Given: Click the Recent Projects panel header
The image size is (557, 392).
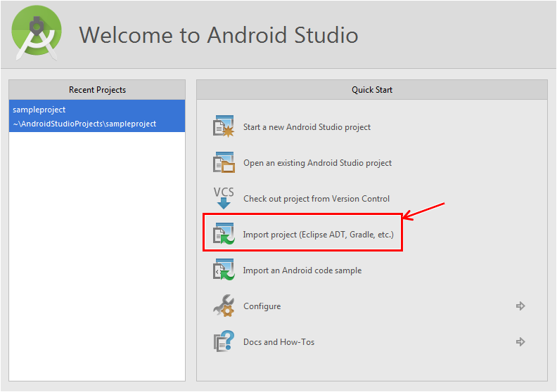Looking at the screenshot, I should click(97, 90).
